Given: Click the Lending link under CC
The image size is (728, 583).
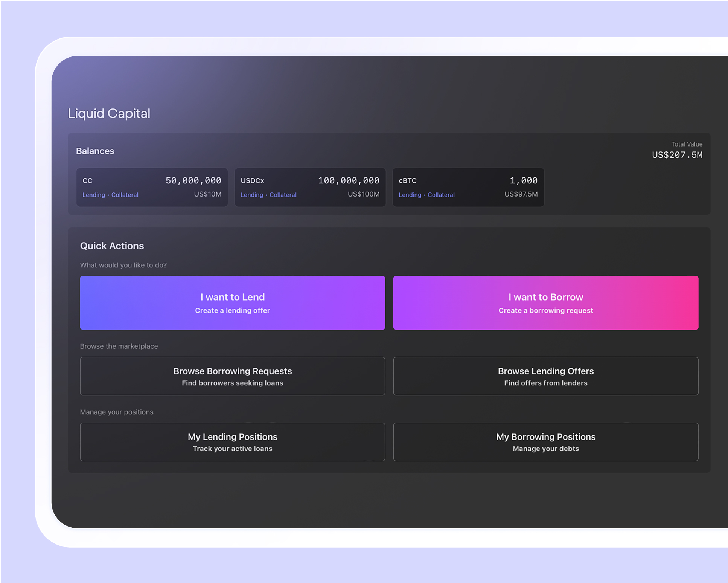Looking at the screenshot, I should pos(93,195).
